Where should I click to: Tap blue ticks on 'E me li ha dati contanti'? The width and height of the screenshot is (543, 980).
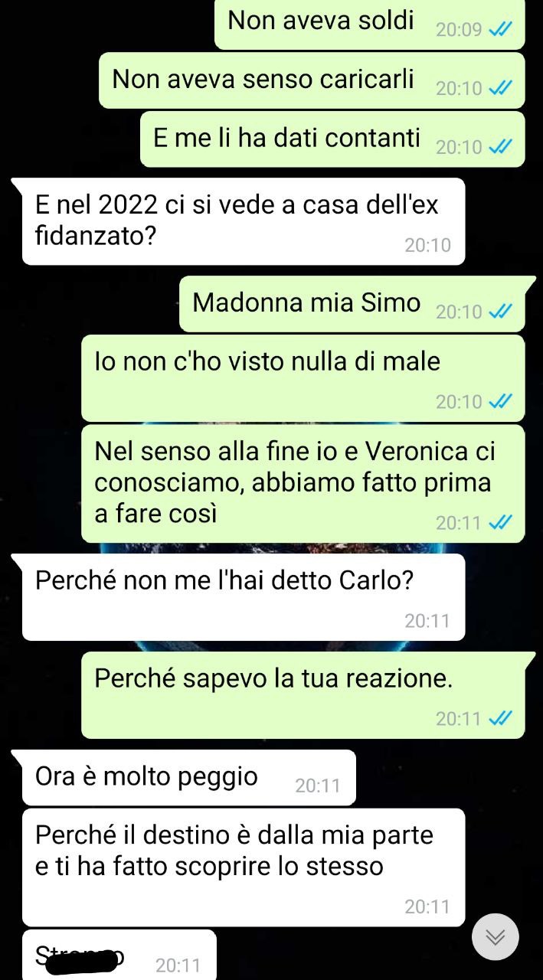500,146
